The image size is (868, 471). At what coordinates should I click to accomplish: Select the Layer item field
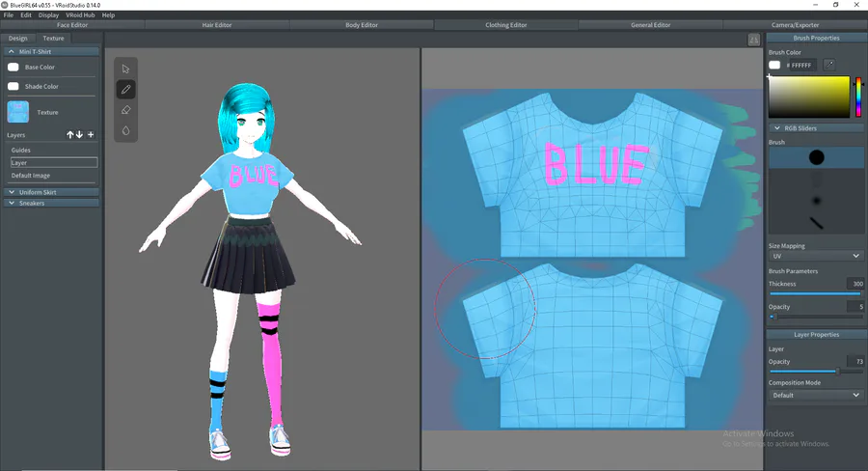[54, 162]
